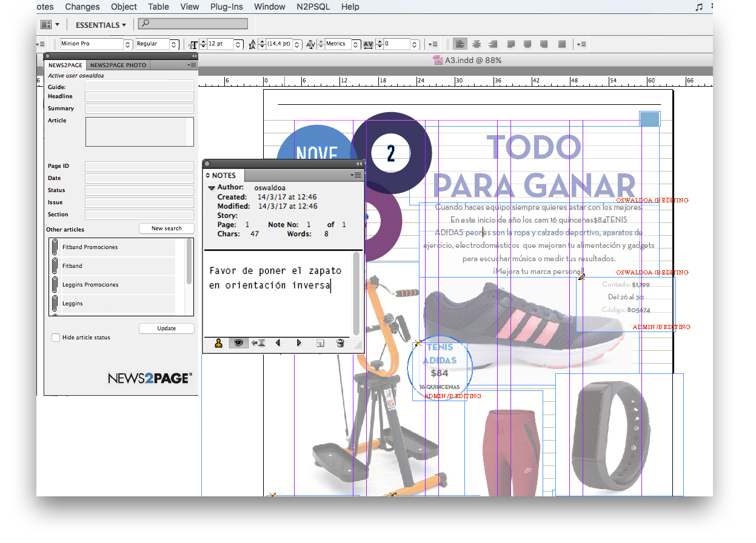The height and width of the screenshot is (543, 756).
Task: Click the note user color icon
Action: coord(218,343)
